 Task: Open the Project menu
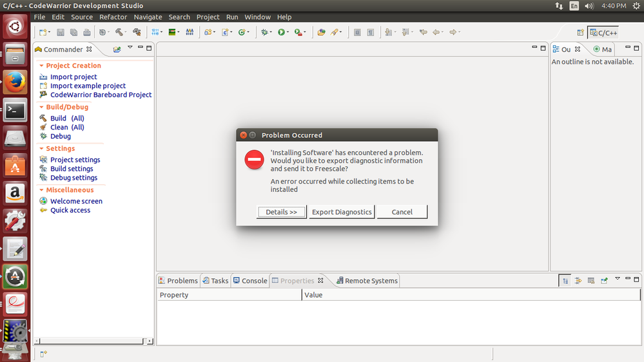tap(208, 17)
